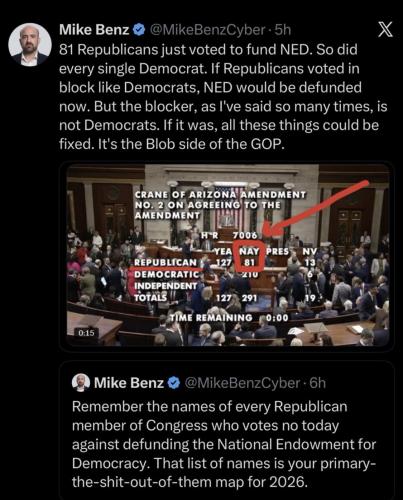Click the red-boxed 81 NAY count
Image resolution: width=403 pixels, height=500 pixels.
(x=249, y=262)
